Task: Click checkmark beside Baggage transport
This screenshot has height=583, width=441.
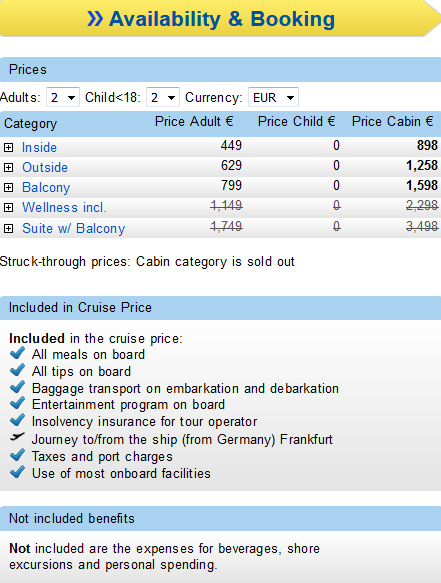Action: pyautogui.click(x=17, y=387)
